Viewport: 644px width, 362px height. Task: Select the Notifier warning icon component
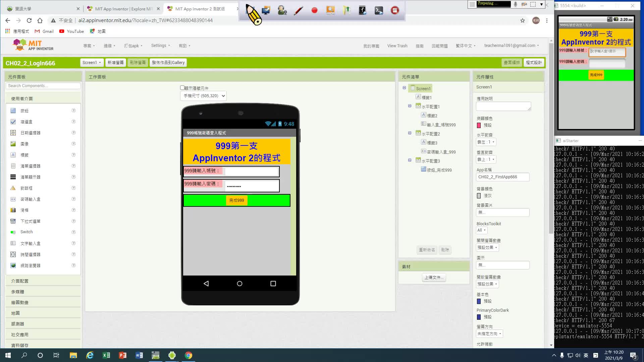pyautogui.click(x=13, y=188)
